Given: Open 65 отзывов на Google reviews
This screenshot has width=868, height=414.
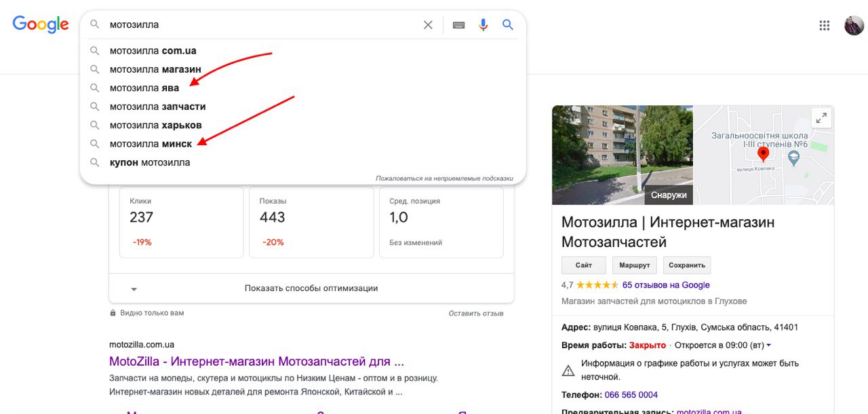Looking at the screenshot, I should 666,285.
